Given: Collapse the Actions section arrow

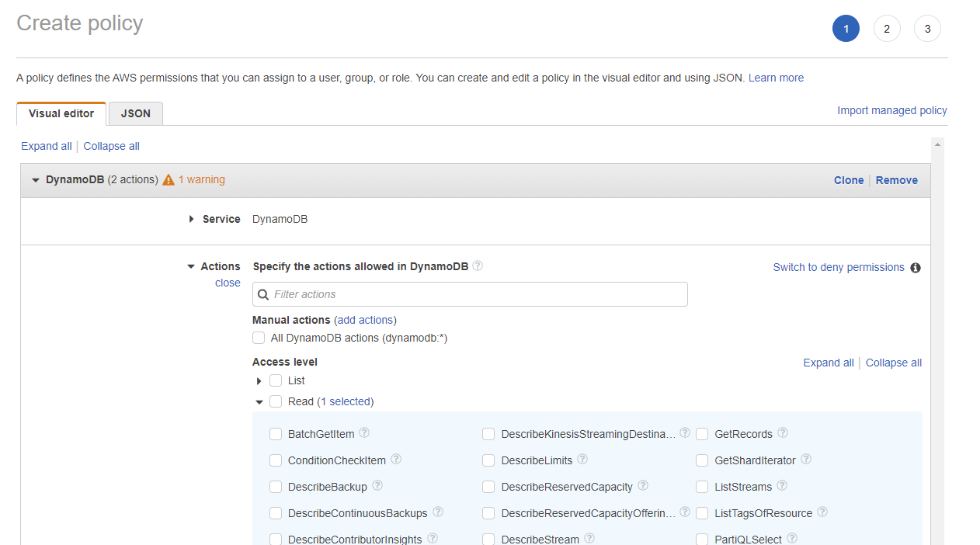Looking at the screenshot, I should coord(191,266).
